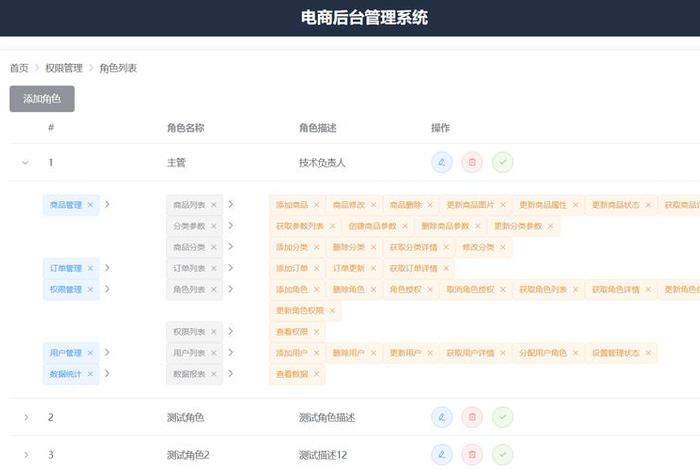Close the 分类参数 tag

(213, 226)
